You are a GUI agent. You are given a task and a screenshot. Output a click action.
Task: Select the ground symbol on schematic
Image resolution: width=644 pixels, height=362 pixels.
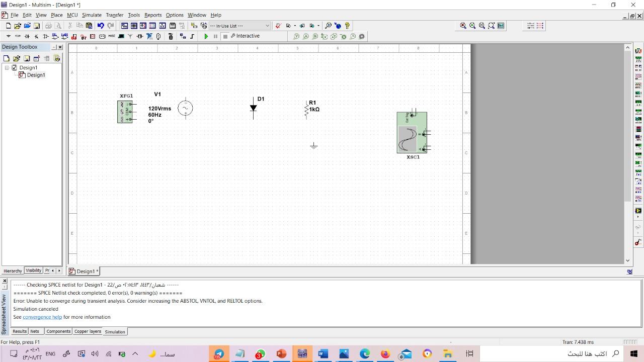click(313, 145)
